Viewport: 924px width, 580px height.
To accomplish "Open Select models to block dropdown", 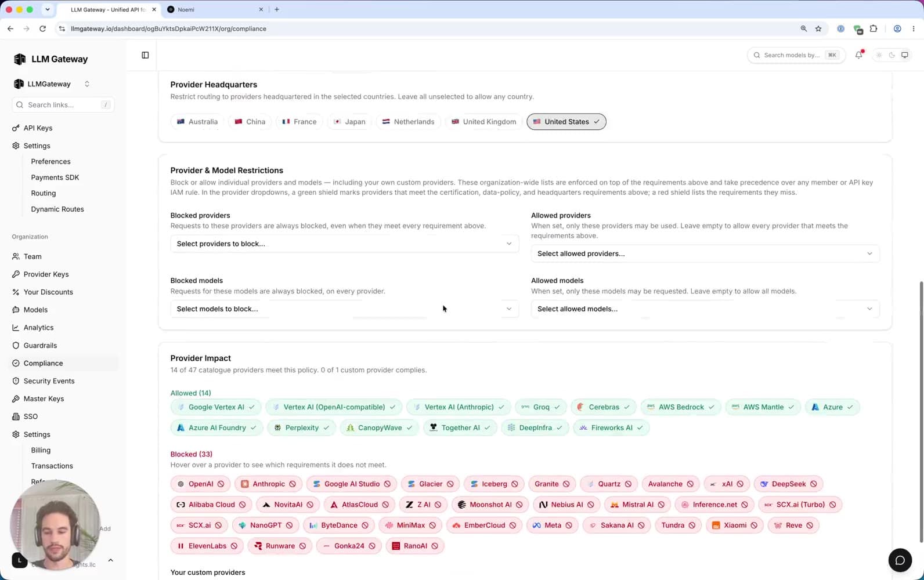I will coord(345,309).
